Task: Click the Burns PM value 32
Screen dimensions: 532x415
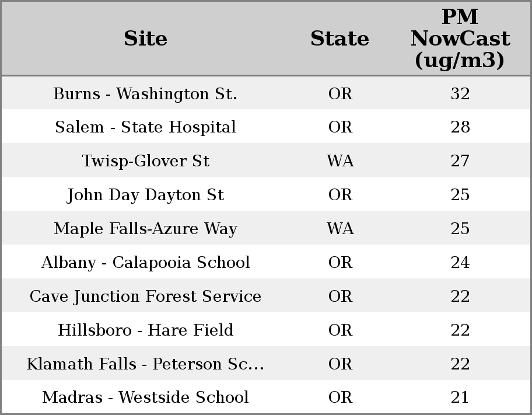Action: pos(460,94)
